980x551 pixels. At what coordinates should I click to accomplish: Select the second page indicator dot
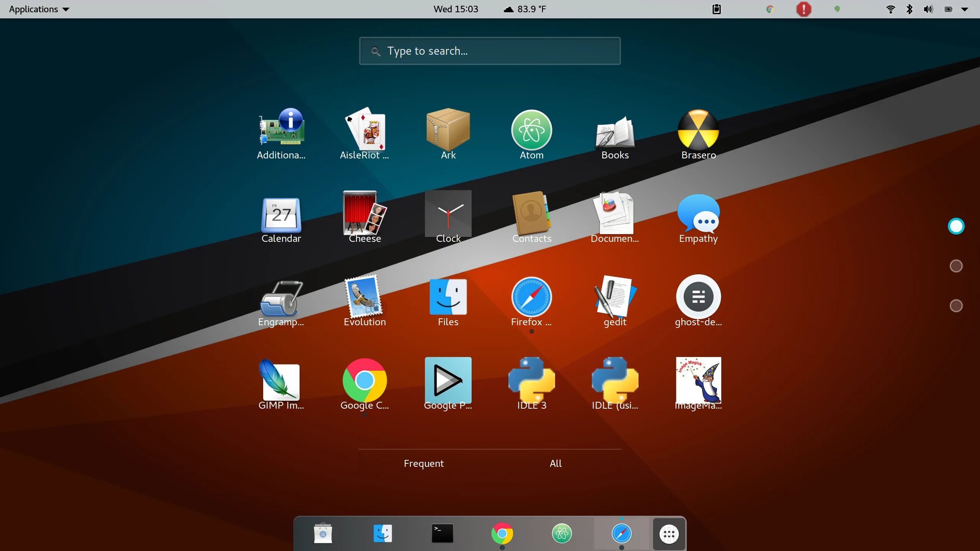(x=956, y=266)
